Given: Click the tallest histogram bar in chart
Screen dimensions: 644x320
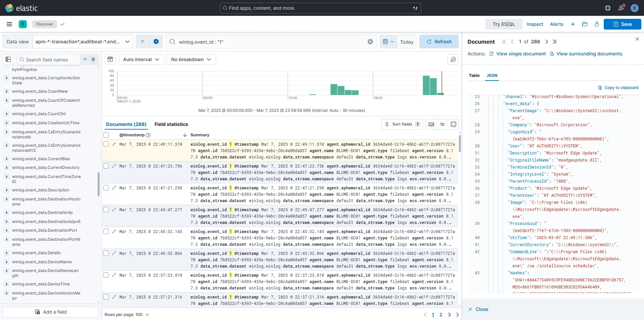Looking at the screenshot, I should (x=426, y=85).
